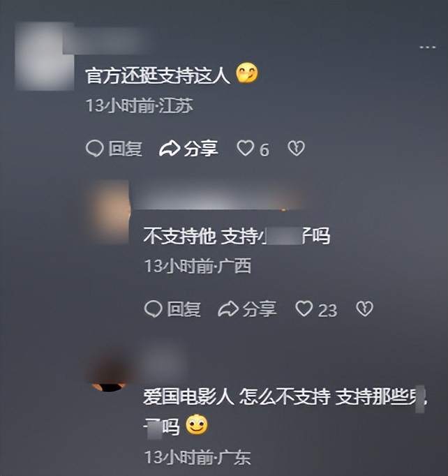Like the Guangxi comment with 23 likes
The image size is (448, 476).
[304, 309]
